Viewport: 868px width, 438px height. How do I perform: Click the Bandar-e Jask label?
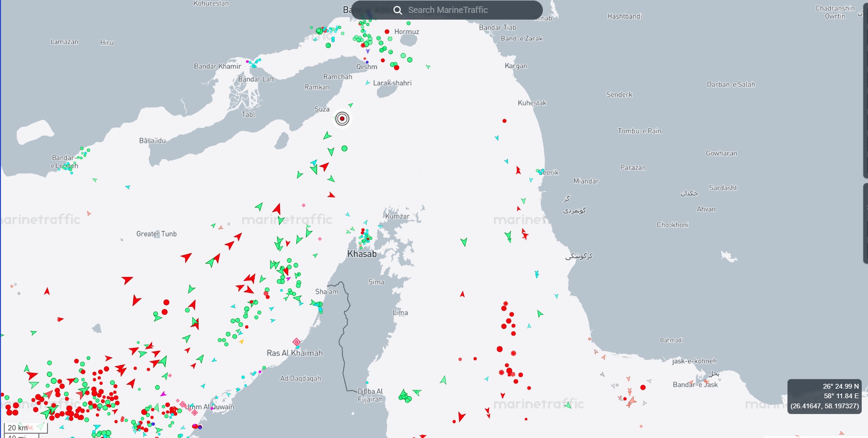coord(695,384)
